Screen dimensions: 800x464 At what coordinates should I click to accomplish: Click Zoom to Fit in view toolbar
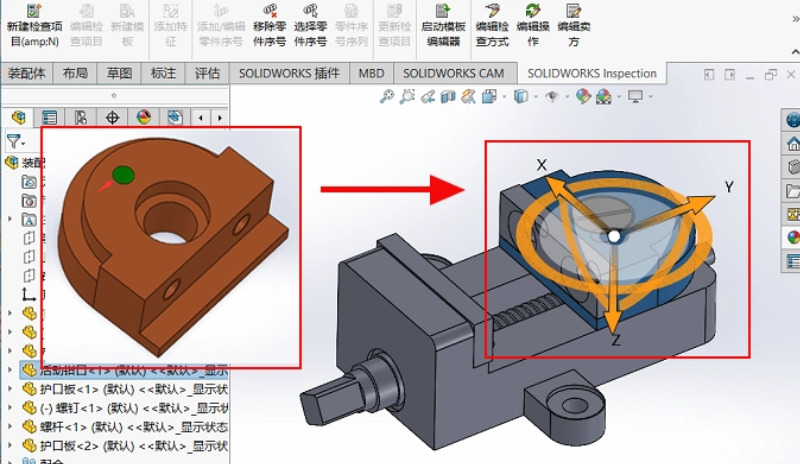(x=387, y=96)
